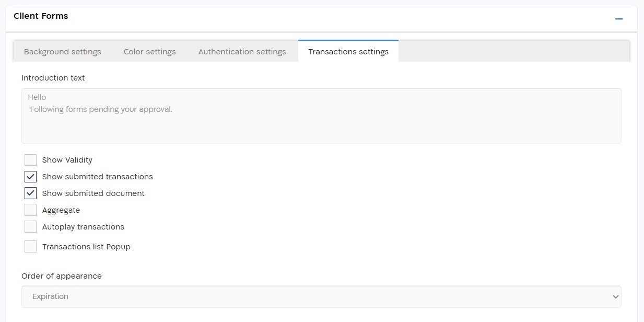
Task: Click the Aggregate label text
Action: pos(61,210)
